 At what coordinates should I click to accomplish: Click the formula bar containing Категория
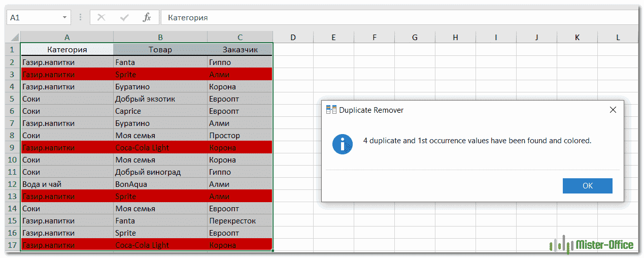click(x=396, y=17)
